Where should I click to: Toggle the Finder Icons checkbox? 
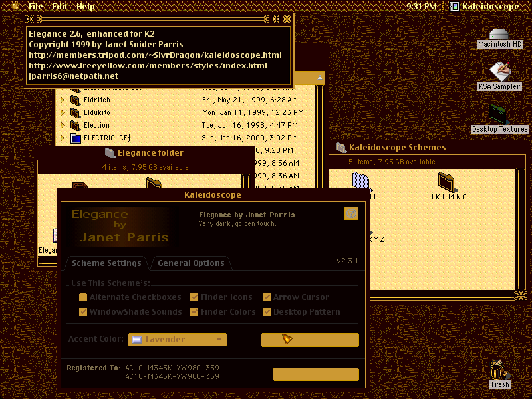click(194, 297)
